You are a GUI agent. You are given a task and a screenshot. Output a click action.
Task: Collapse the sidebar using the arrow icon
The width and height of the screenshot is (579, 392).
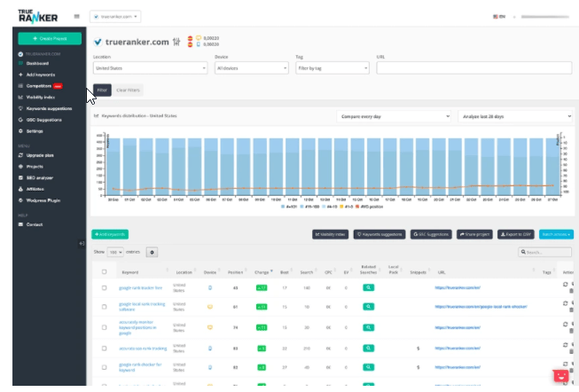pos(82,243)
